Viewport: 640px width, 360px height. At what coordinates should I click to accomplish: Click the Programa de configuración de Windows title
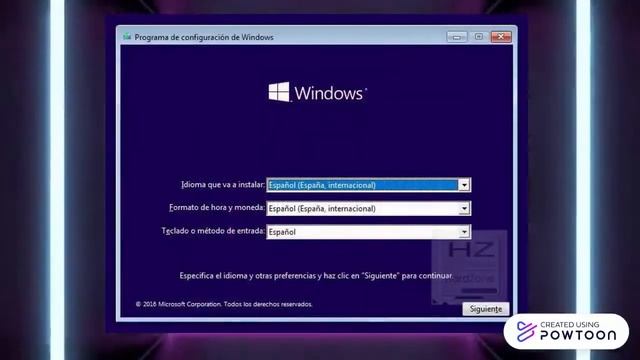pos(204,37)
